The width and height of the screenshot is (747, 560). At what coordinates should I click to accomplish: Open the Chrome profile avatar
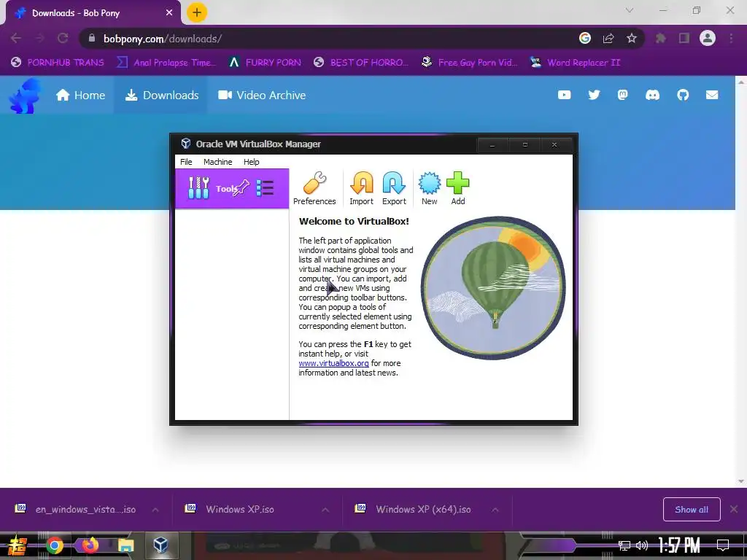pyautogui.click(x=708, y=38)
